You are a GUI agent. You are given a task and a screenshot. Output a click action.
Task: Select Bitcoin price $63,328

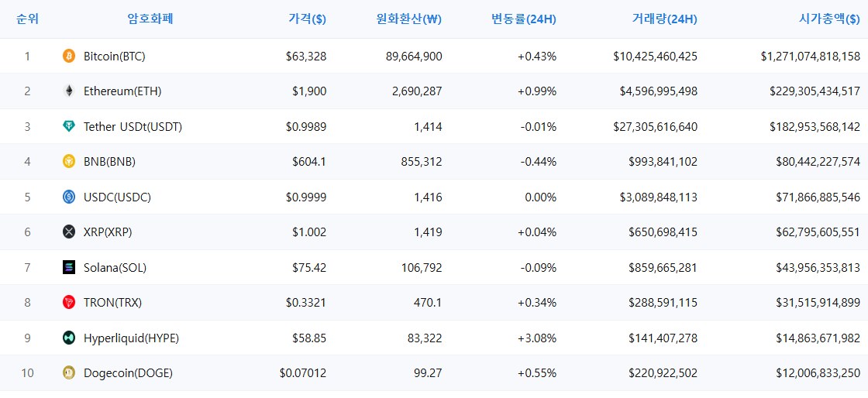[306, 56]
